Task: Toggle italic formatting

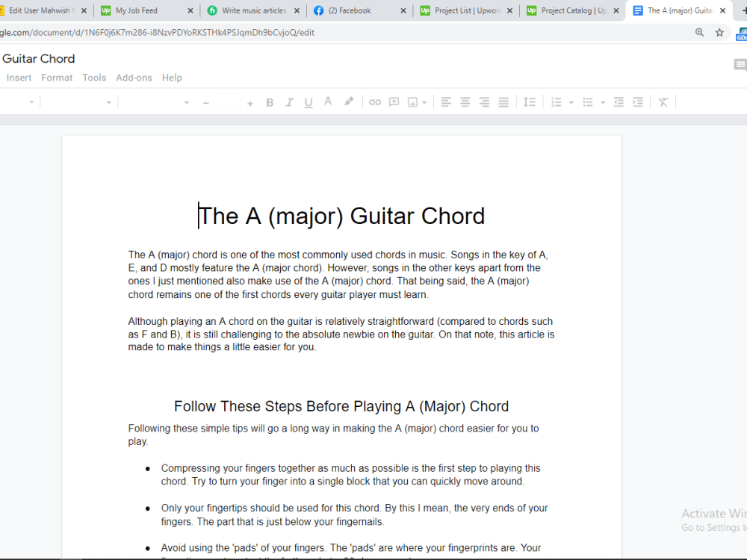Action: coord(289,102)
